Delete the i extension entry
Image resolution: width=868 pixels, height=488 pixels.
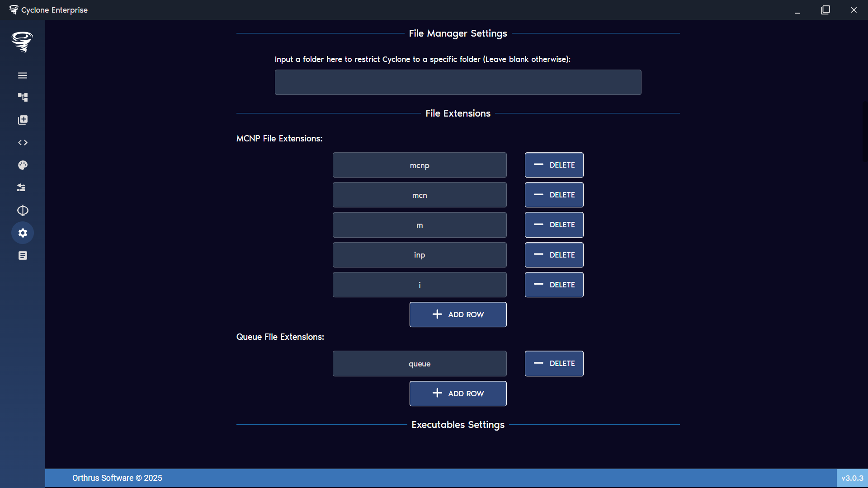click(554, 285)
